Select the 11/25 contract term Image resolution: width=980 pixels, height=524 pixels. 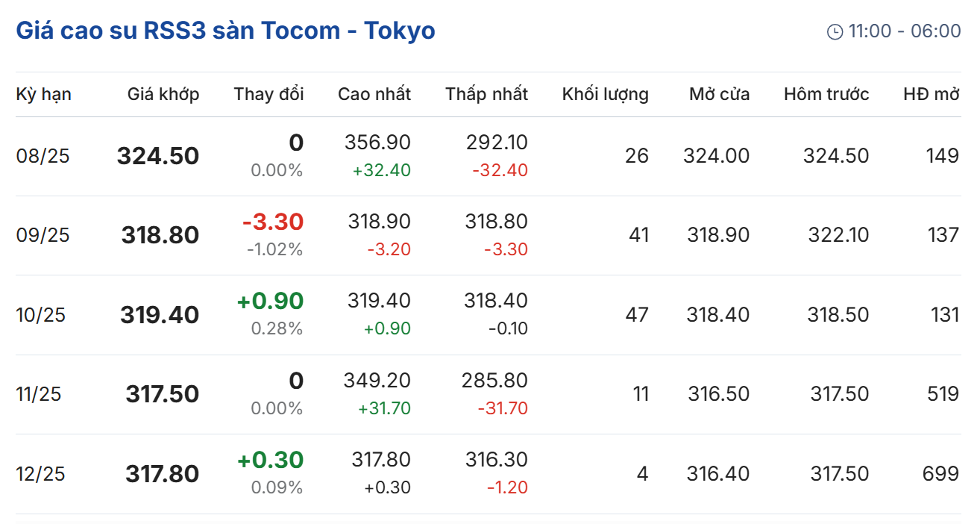39,394
